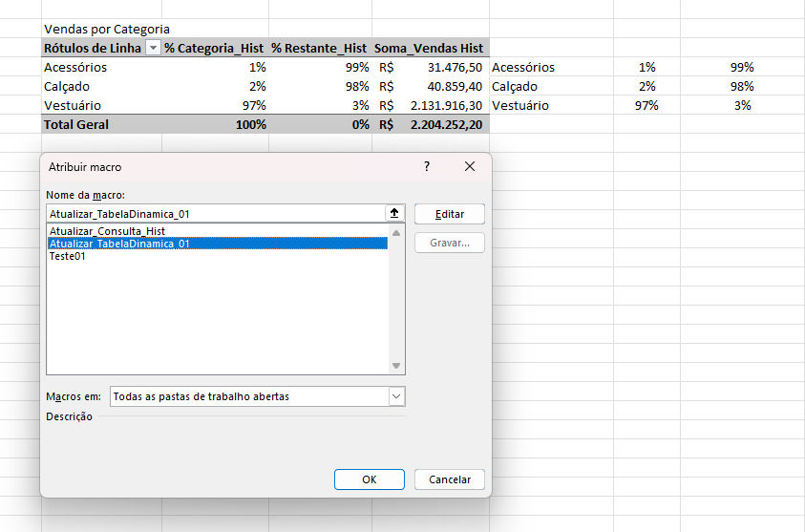Click the Editar button
The image size is (805, 532).
pyautogui.click(x=449, y=214)
